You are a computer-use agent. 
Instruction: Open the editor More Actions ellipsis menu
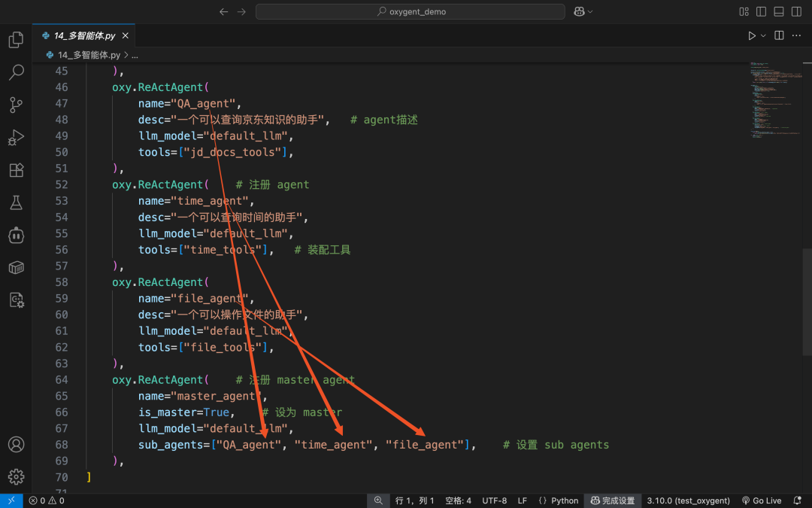pyautogui.click(x=796, y=35)
